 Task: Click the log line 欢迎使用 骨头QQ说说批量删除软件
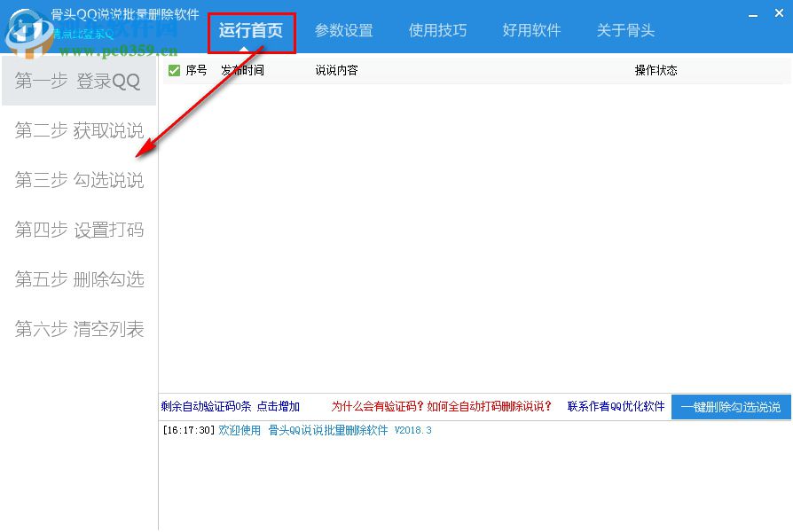coord(326,430)
